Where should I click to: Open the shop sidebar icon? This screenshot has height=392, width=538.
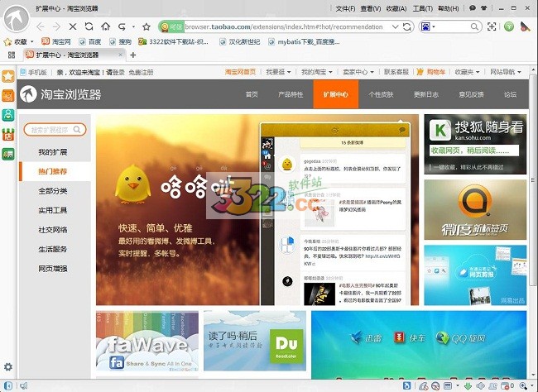pyautogui.click(x=8, y=135)
